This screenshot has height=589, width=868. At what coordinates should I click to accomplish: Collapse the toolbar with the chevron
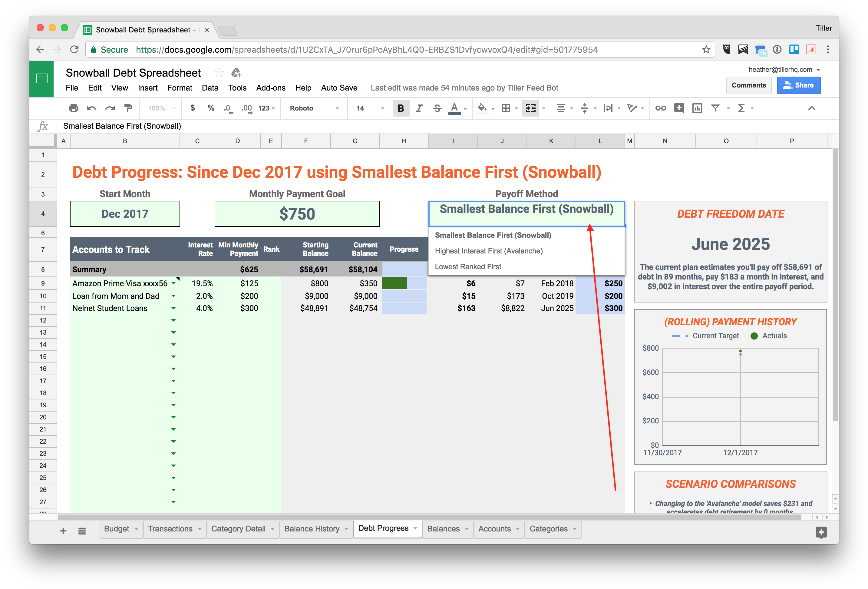pyautogui.click(x=812, y=108)
